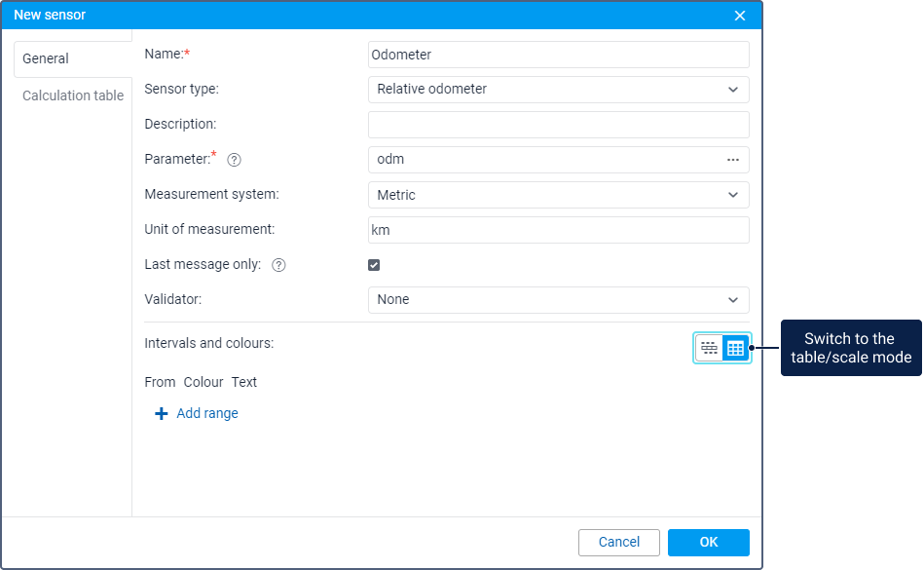Click the Last message only help icon
The width and height of the screenshot is (924, 570).
278,265
